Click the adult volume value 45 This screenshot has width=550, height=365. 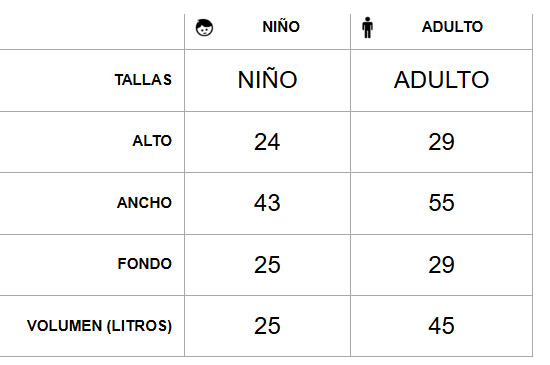[x=441, y=326]
